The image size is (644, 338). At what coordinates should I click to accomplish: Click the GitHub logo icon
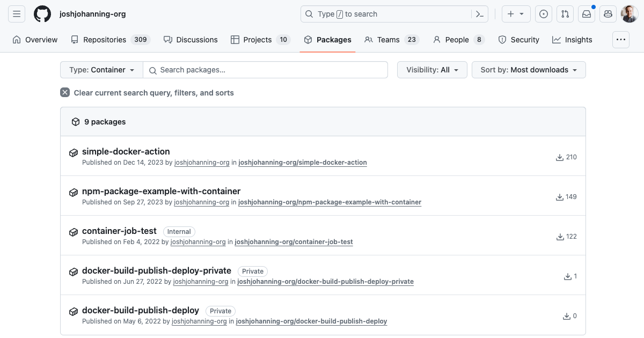click(42, 14)
